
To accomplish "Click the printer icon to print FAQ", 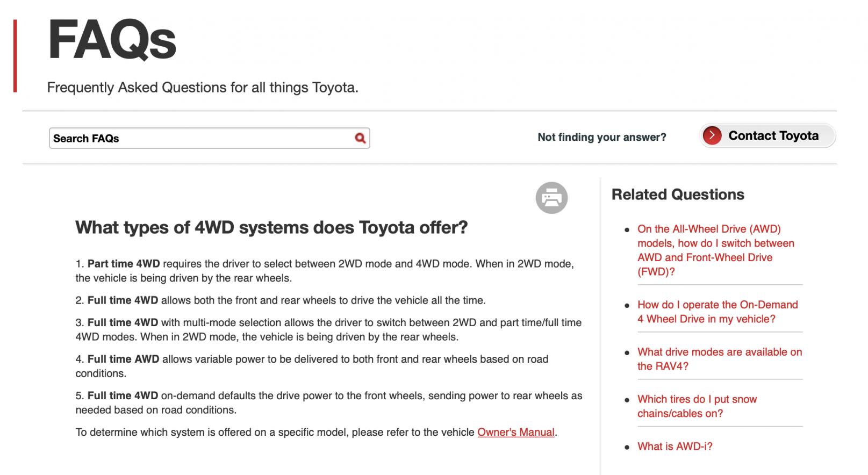I will pyautogui.click(x=551, y=198).
